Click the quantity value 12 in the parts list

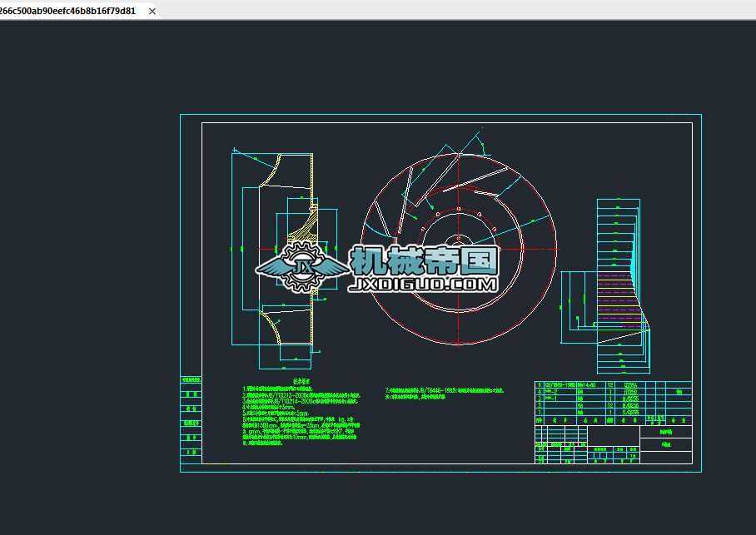pyautogui.click(x=609, y=384)
